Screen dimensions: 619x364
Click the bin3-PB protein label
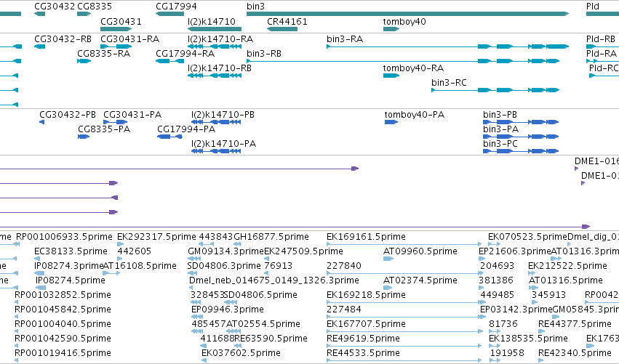point(500,115)
